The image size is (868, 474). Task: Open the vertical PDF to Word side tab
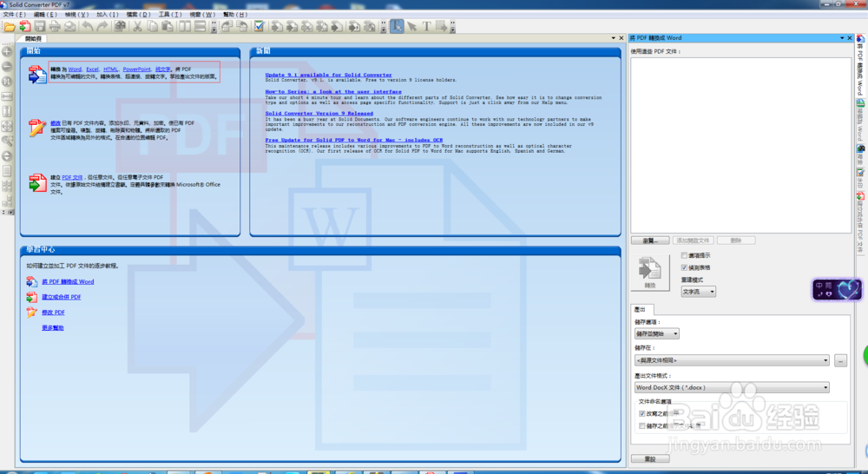pos(860,65)
